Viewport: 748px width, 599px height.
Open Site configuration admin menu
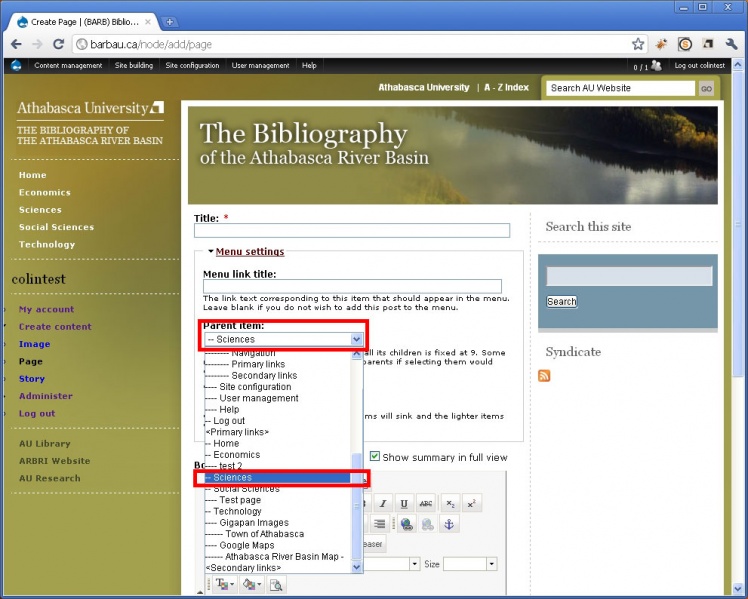pyautogui.click(x=192, y=65)
